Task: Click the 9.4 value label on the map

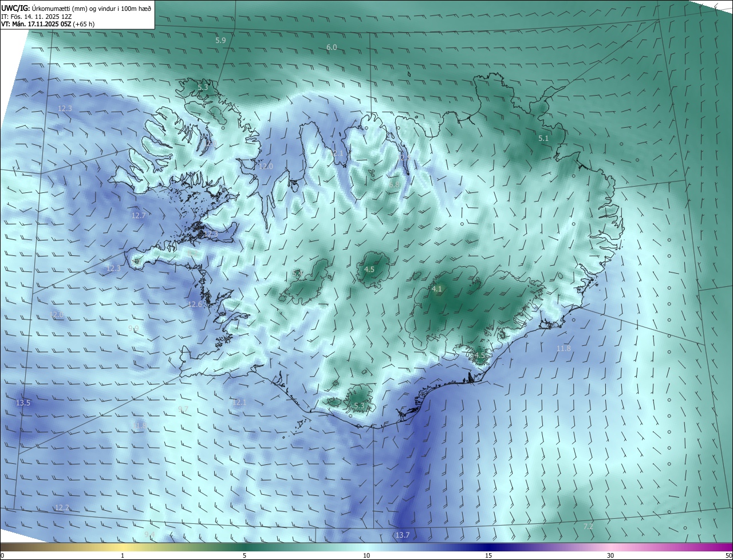Action: [149, 534]
